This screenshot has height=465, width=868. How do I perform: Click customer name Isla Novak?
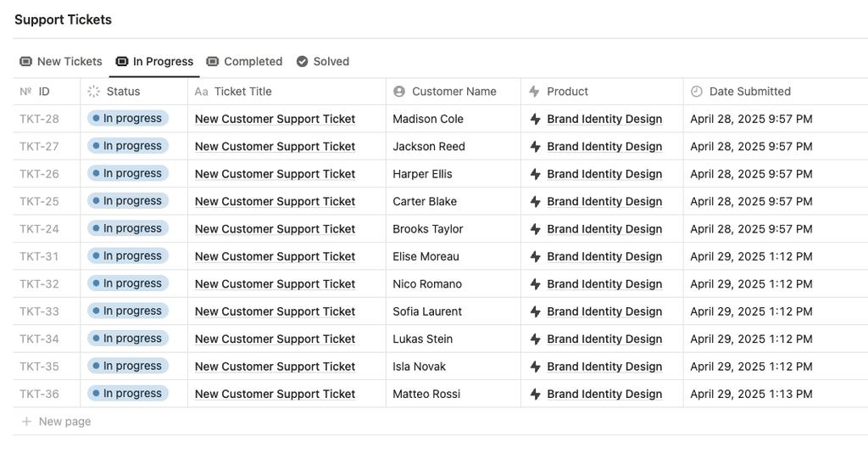tap(419, 367)
